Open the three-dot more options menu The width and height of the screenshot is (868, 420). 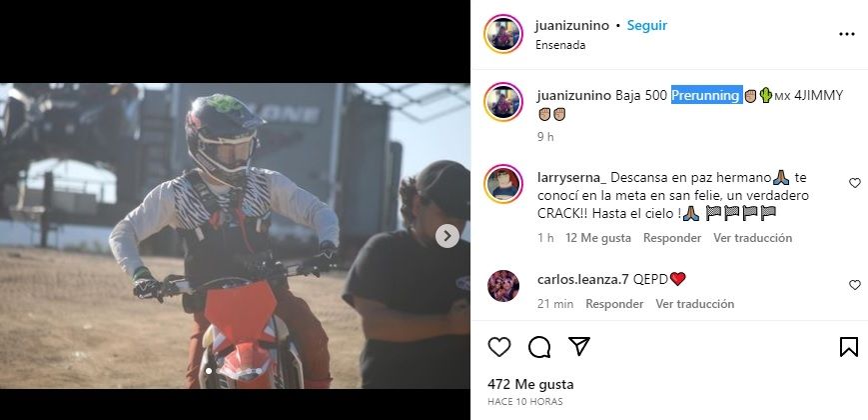(846, 34)
